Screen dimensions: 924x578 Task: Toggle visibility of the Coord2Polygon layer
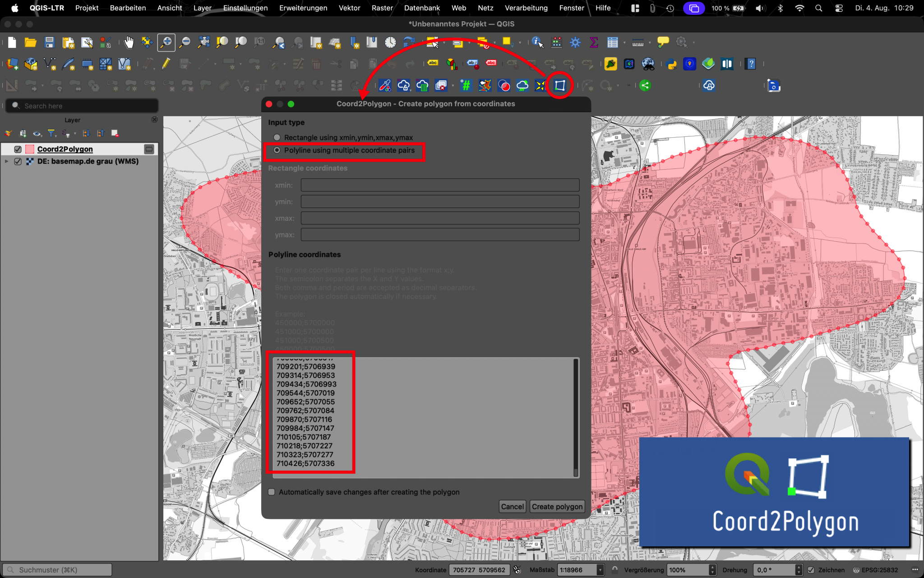point(18,149)
